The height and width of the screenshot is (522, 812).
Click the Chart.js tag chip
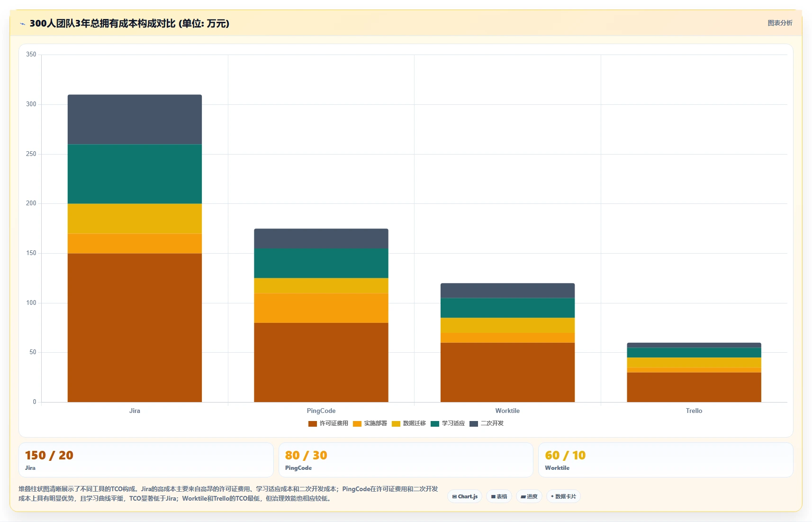pyautogui.click(x=465, y=496)
